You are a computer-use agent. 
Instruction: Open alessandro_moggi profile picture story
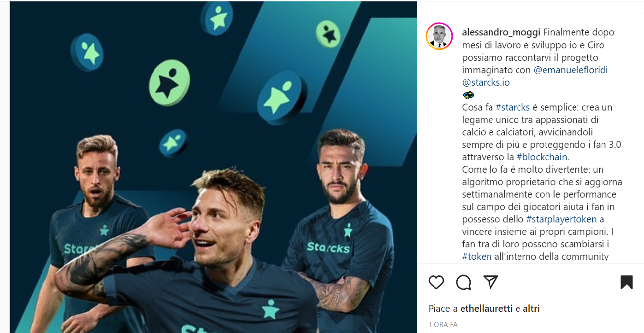[x=439, y=36]
